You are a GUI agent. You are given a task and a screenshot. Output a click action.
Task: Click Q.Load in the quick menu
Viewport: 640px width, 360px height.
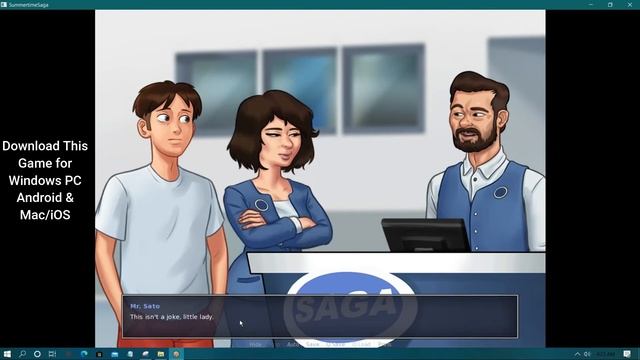[x=361, y=344]
